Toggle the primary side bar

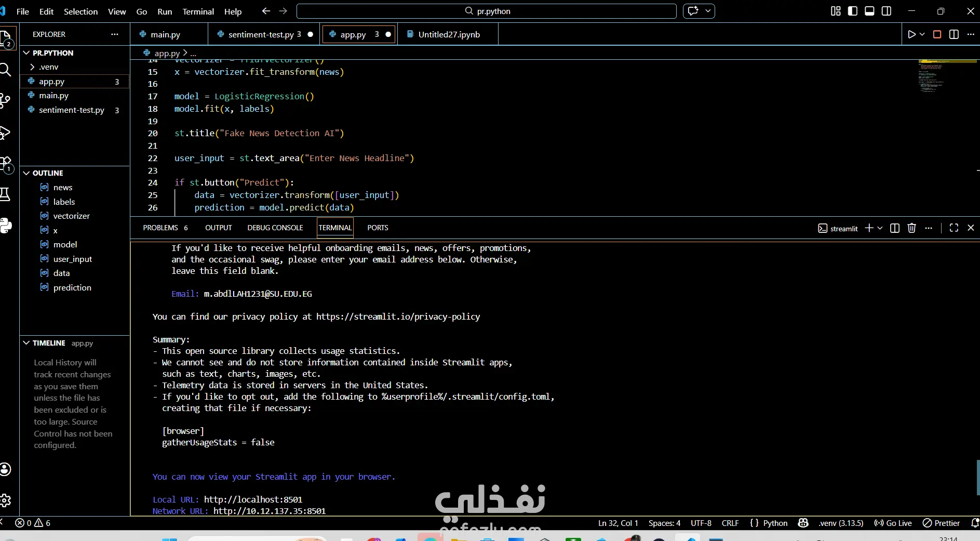click(853, 11)
